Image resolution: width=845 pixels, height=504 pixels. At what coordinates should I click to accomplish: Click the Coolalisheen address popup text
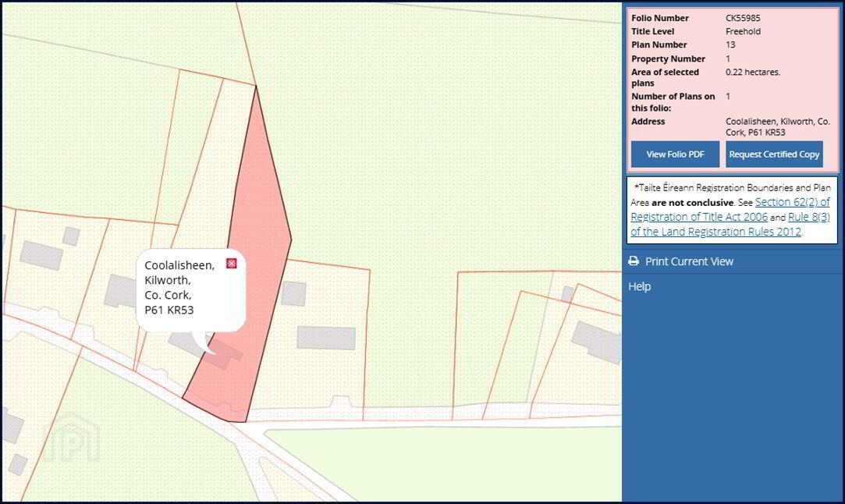(x=179, y=287)
